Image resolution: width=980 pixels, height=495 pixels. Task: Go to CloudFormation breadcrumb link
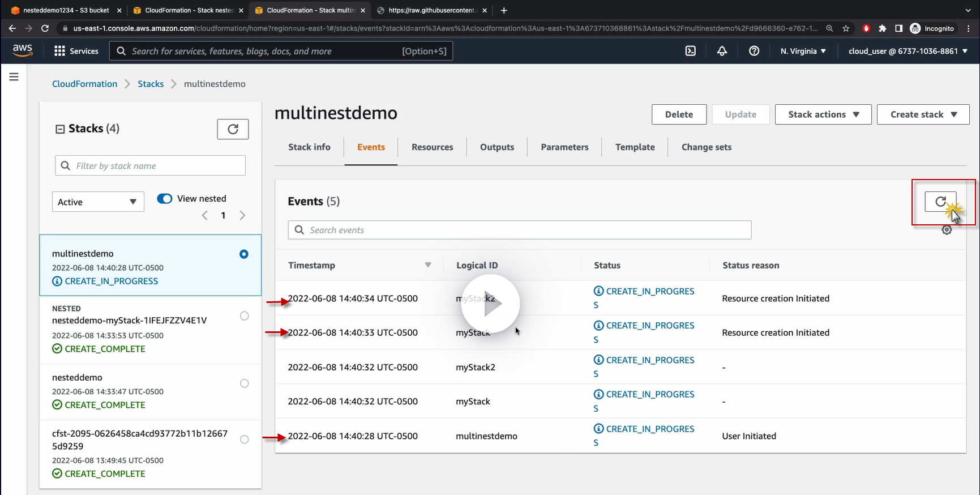(85, 84)
